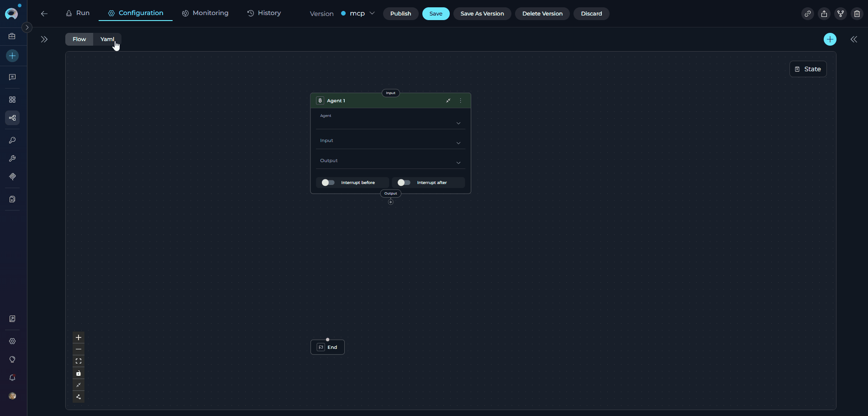
Task: Open the Settings gear in the sidebar
Action: click(12, 341)
